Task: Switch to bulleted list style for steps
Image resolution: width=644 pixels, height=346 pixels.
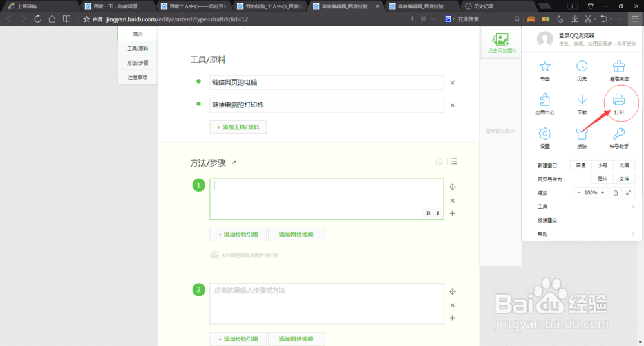Action: [454, 161]
